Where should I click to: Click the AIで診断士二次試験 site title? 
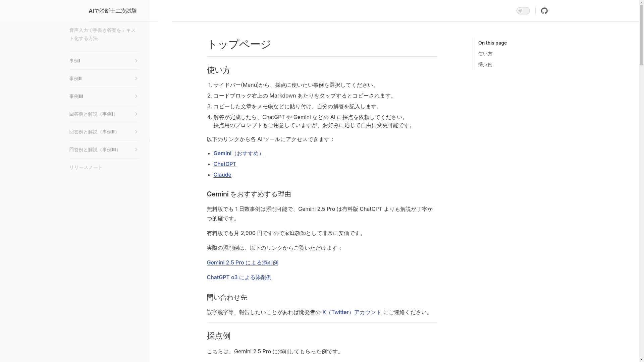click(113, 11)
